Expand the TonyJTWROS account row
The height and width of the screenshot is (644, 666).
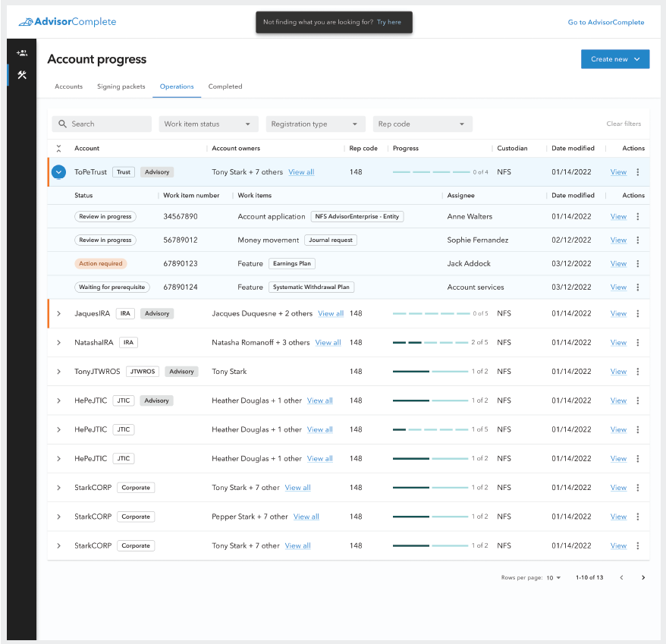point(58,372)
